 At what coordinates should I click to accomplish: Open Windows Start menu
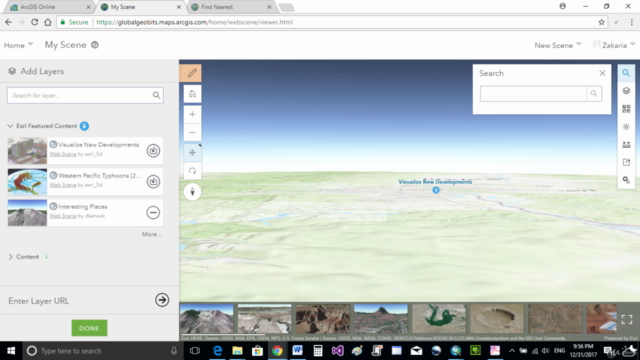11,351
